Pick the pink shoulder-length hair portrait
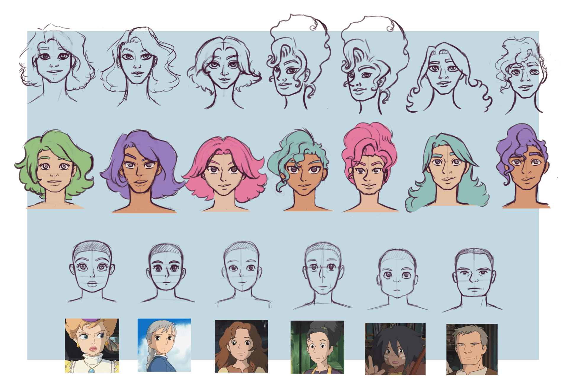568x392 pixels. point(224,174)
